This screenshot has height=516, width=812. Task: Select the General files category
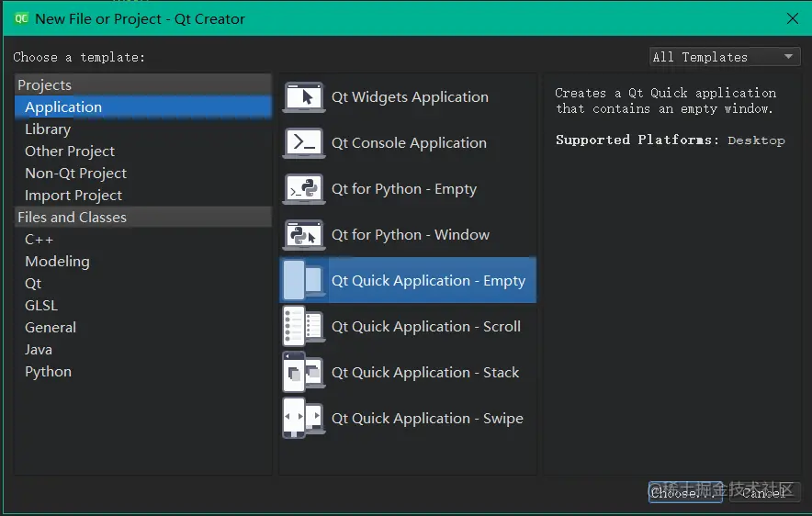(143, 328)
